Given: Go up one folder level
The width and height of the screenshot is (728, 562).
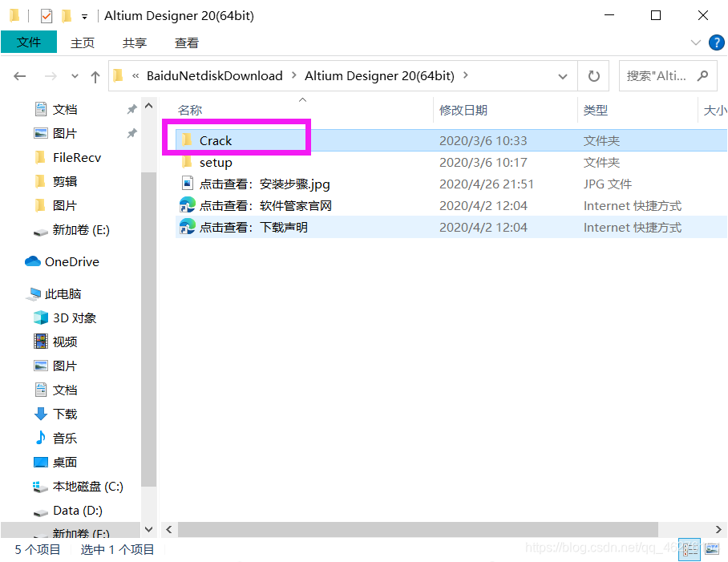Looking at the screenshot, I should pyautogui.click(x=95, y=76).
